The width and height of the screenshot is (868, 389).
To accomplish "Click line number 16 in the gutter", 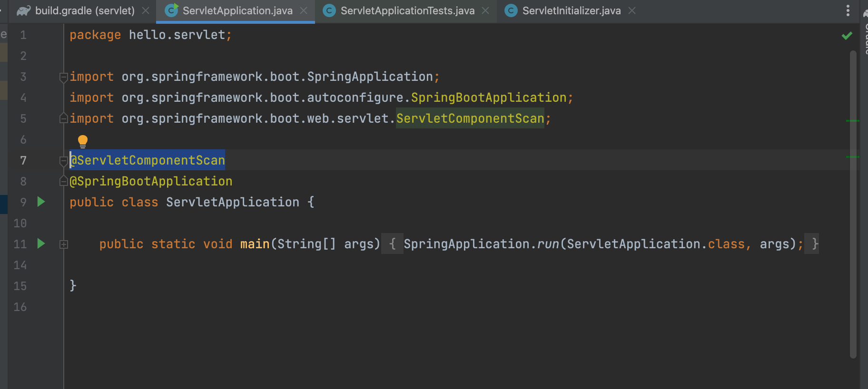I will coord(20,307).
